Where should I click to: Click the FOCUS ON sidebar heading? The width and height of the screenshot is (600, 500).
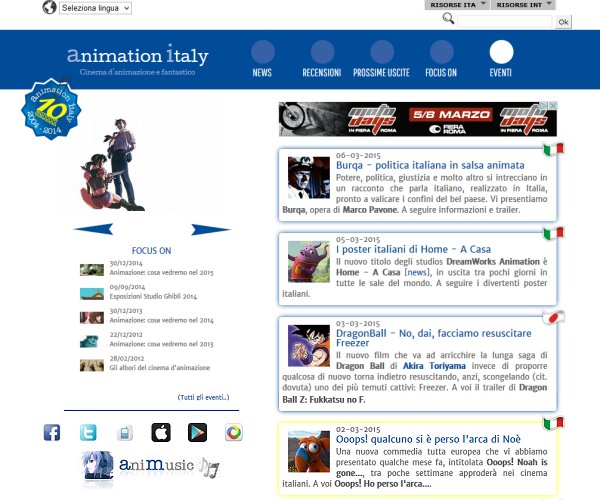152,251
